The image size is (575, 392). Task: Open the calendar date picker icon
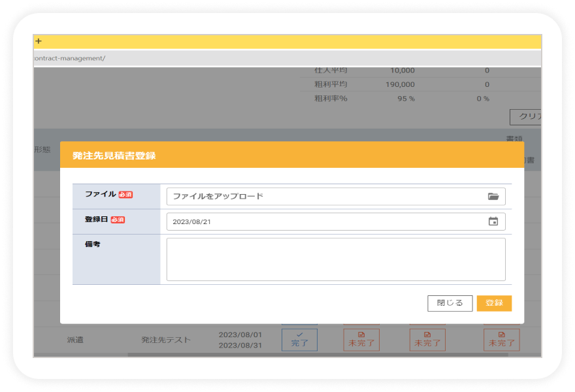(x=493, y=221)
